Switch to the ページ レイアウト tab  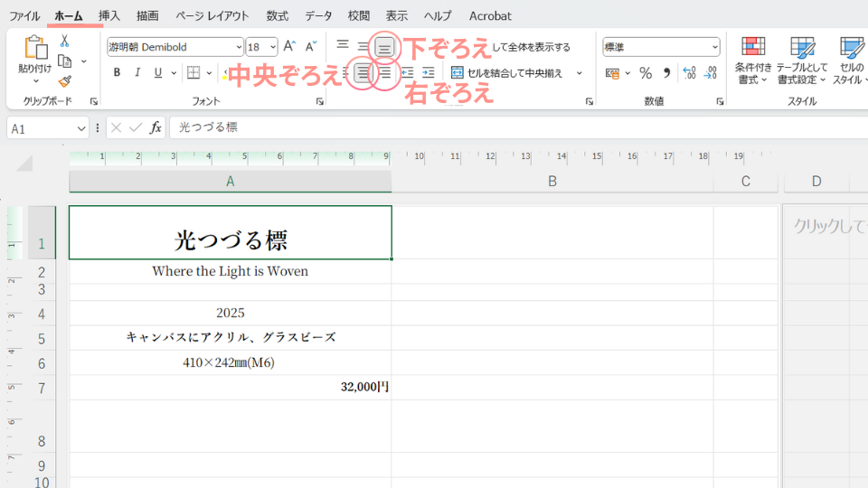tap(212, 16)
